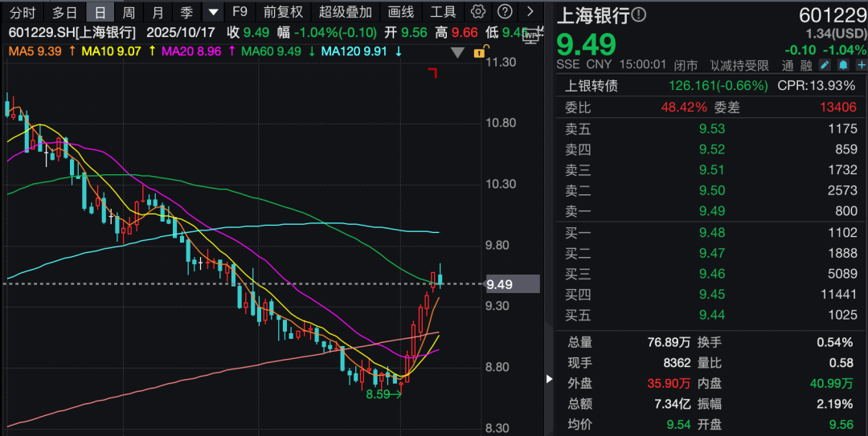Switch to the 分时 intraday tab
Screen dimensions: 868x436
pos(23,12)
